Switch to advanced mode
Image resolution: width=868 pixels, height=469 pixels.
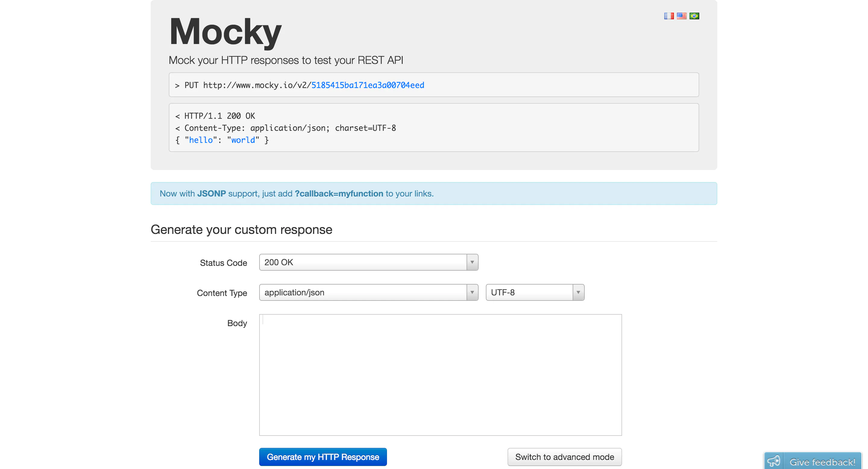pos(565,457)
